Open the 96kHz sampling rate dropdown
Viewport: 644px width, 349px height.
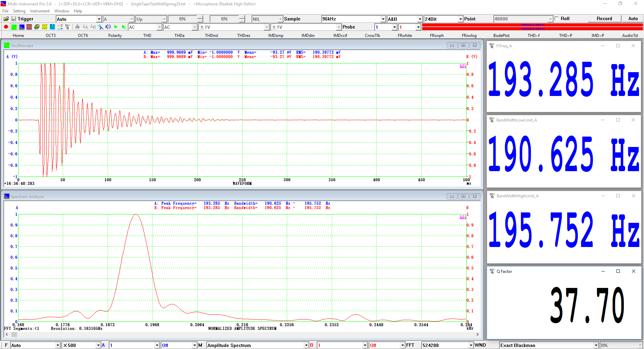tap(383, 19)
